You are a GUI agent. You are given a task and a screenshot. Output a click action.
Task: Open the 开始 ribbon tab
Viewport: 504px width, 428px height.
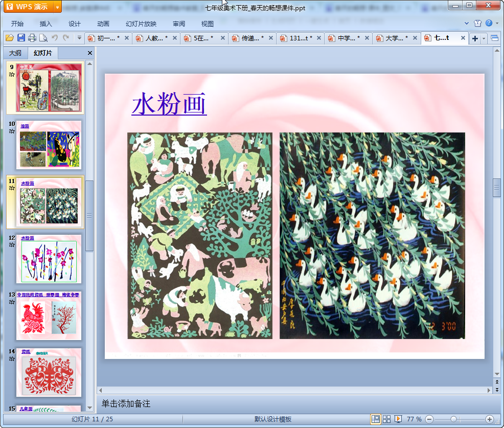[17, 24]
